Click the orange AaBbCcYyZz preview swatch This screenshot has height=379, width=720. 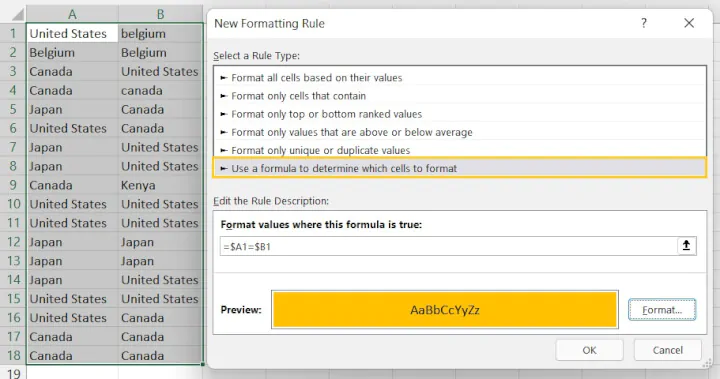tap(444, 310)
